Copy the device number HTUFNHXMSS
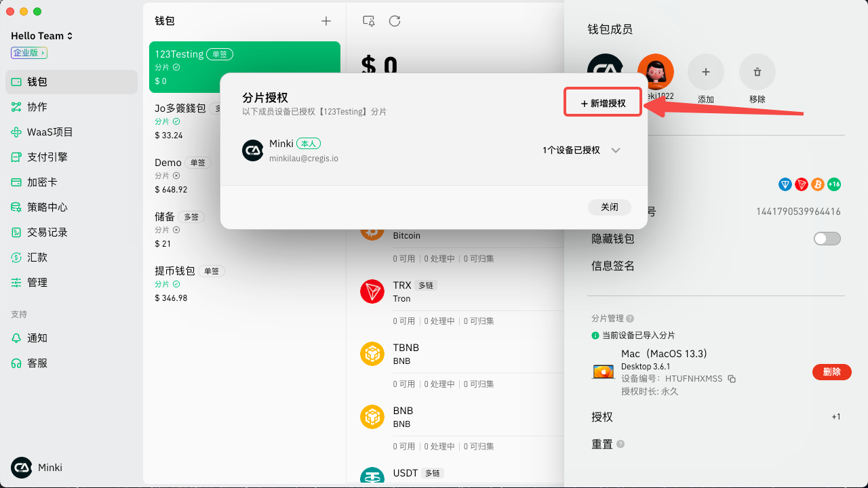 732,379
